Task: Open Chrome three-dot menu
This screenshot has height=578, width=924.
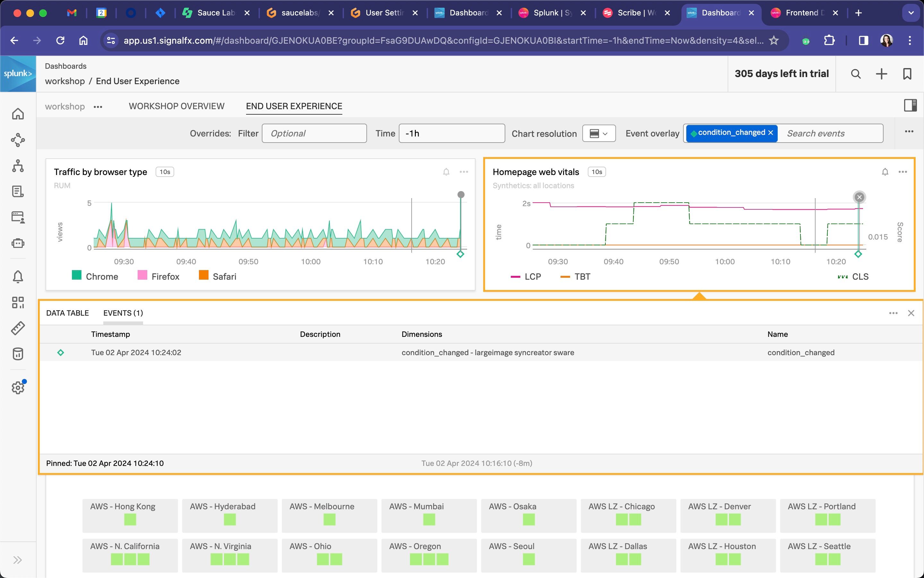Action: (910, 40)
